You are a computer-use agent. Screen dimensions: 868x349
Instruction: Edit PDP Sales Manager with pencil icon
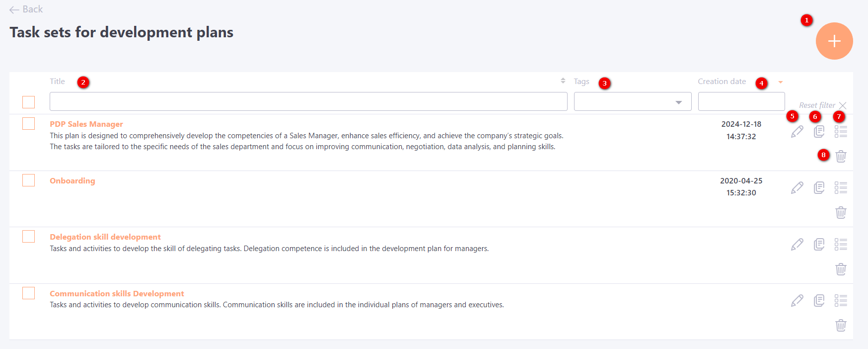click(x=797, y=132)
